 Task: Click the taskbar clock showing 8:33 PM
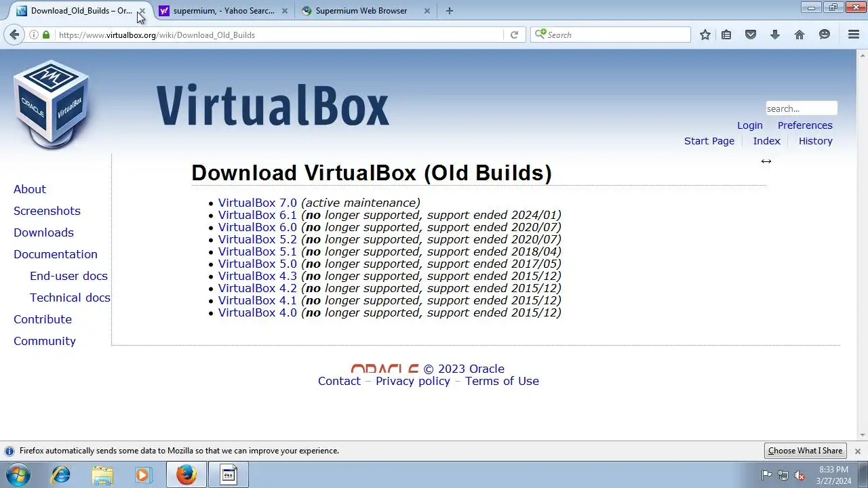click(x=833, y=475)
